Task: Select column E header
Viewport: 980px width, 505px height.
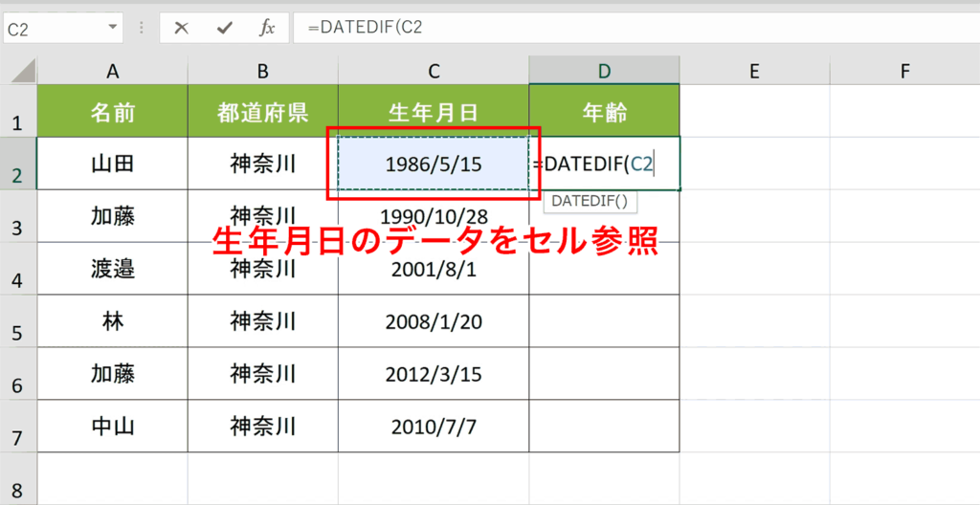Action: (755, 71)
